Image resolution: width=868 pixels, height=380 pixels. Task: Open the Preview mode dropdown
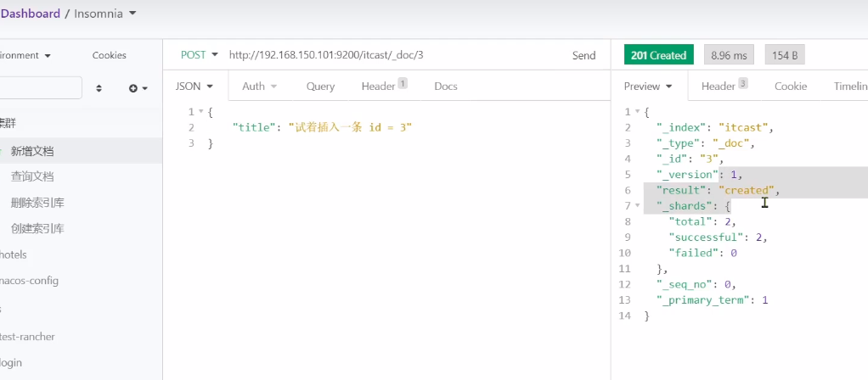pos(648,86)
